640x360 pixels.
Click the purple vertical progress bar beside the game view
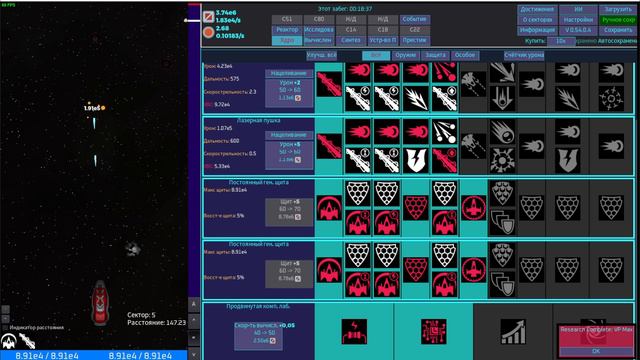194,151
